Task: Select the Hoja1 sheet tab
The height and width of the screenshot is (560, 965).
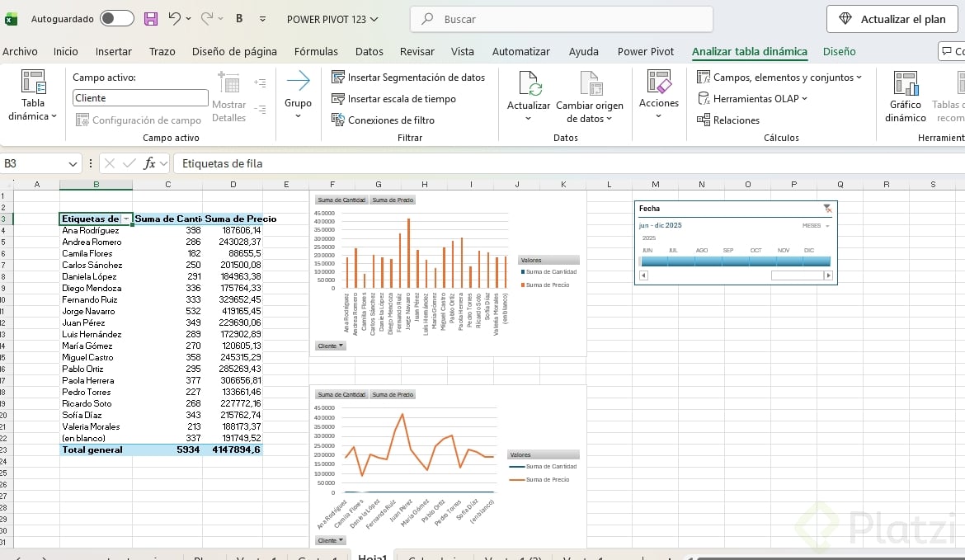Action: (372, 557)
